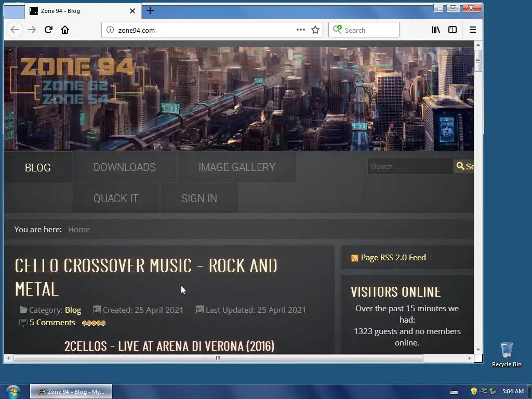Click the yellow security shield tray icon

tap(474, 391)
